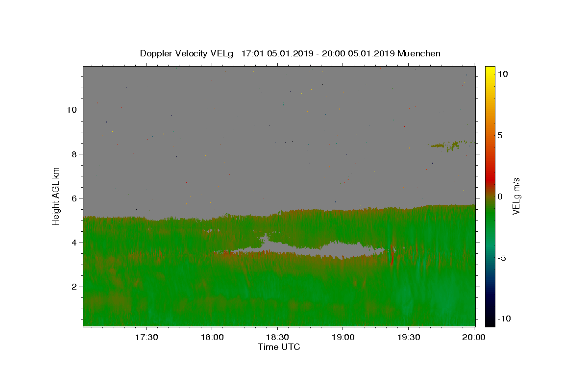Viewport: 588px width, 392px height.
Task: Click the height axis label 10
Action: click(73, 110)
